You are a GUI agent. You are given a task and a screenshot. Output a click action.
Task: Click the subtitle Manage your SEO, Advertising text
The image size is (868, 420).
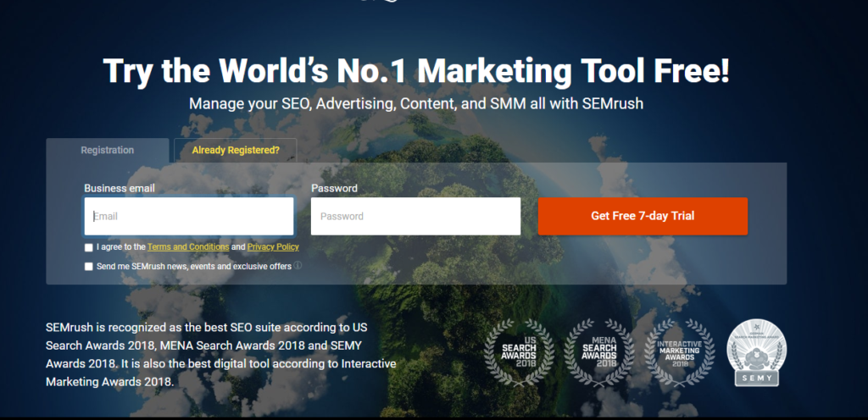pos(416,103)
